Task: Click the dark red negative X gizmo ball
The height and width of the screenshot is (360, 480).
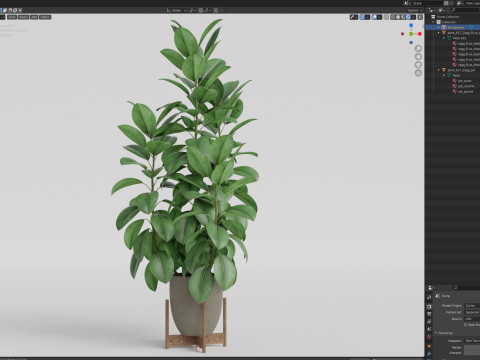Action: [x=402, y=34]
